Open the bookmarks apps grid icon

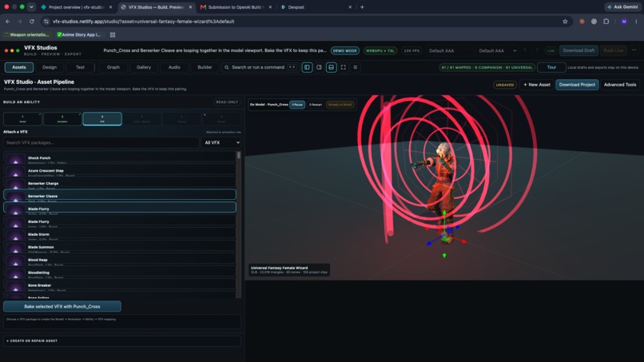(113, 35)
